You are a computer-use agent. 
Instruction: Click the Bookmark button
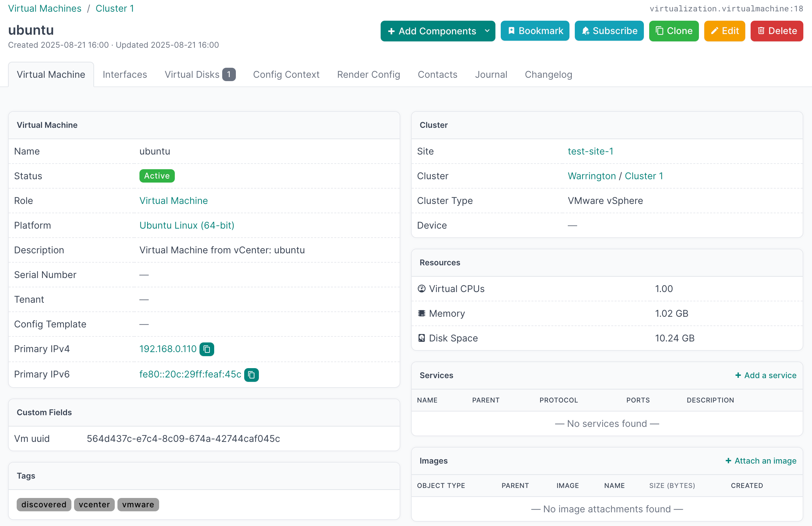[x=535, y=31]
